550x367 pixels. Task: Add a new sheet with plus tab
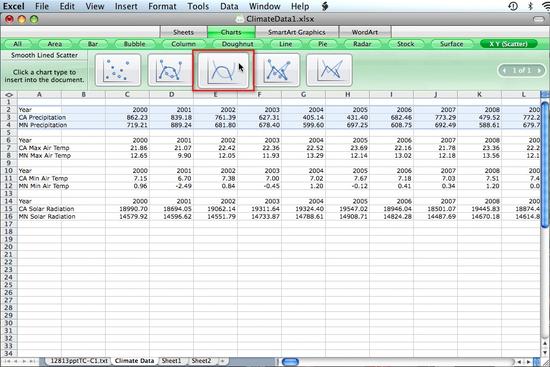click(222, 361)
